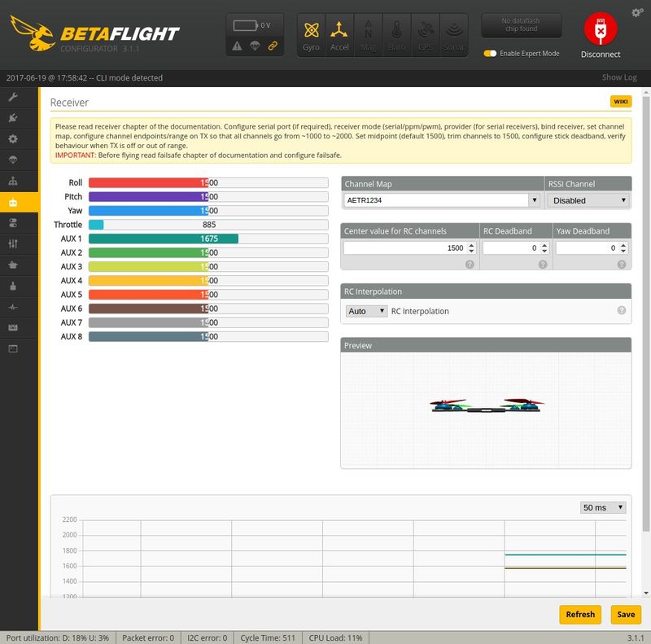Open the Sensors tab pulse-wave icon
The height and width of the screenshot is (644, 651).
click(x=13, y=307)
